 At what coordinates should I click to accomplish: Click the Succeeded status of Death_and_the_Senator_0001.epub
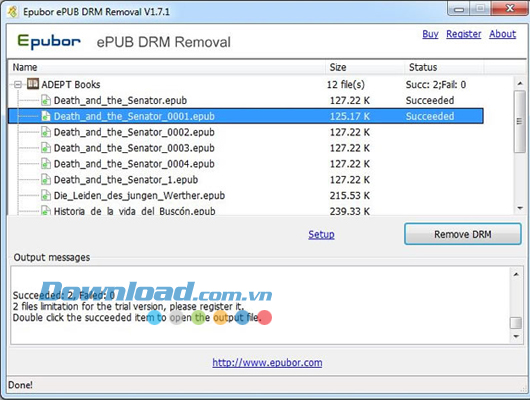430,116
